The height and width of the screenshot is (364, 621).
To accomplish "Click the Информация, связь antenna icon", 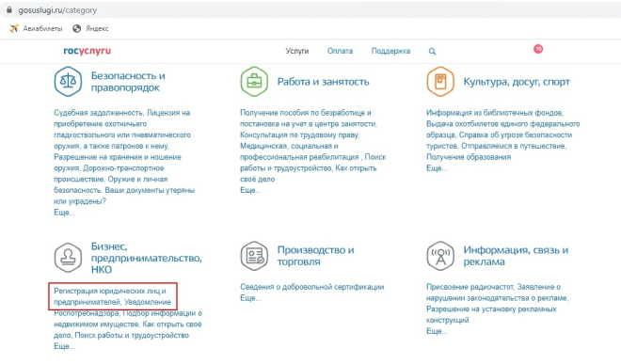I will (x=440, y=256).
